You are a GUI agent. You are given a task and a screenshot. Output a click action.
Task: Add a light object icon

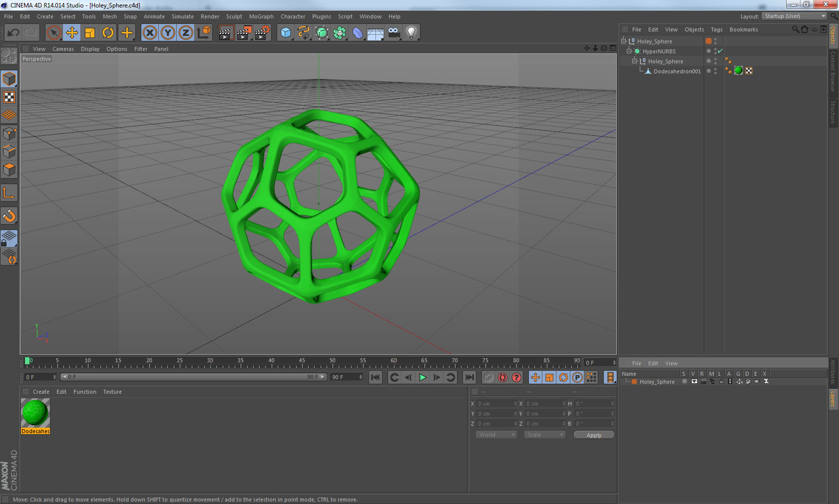[x=412, y=33]
